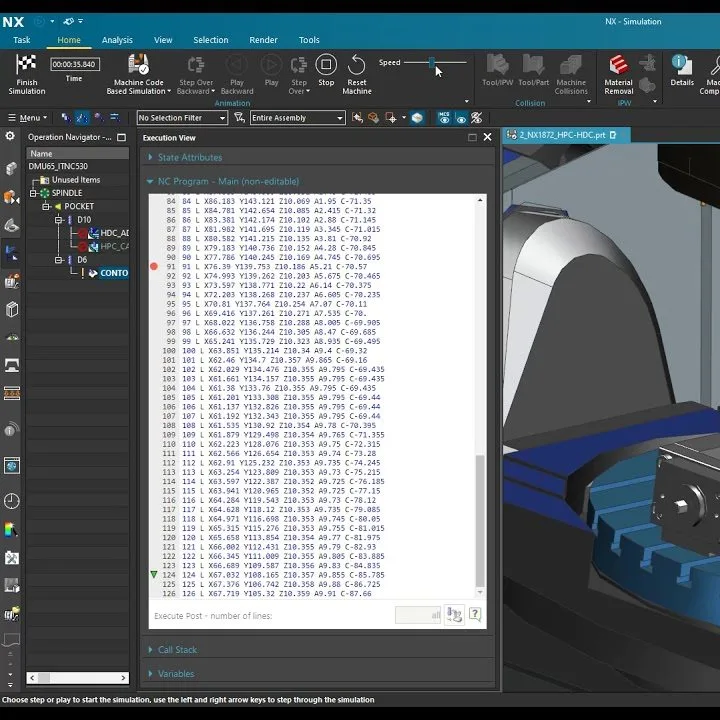Toggle Machine Collisions check
The image size is (720, 720).
[x=571, y=64]
